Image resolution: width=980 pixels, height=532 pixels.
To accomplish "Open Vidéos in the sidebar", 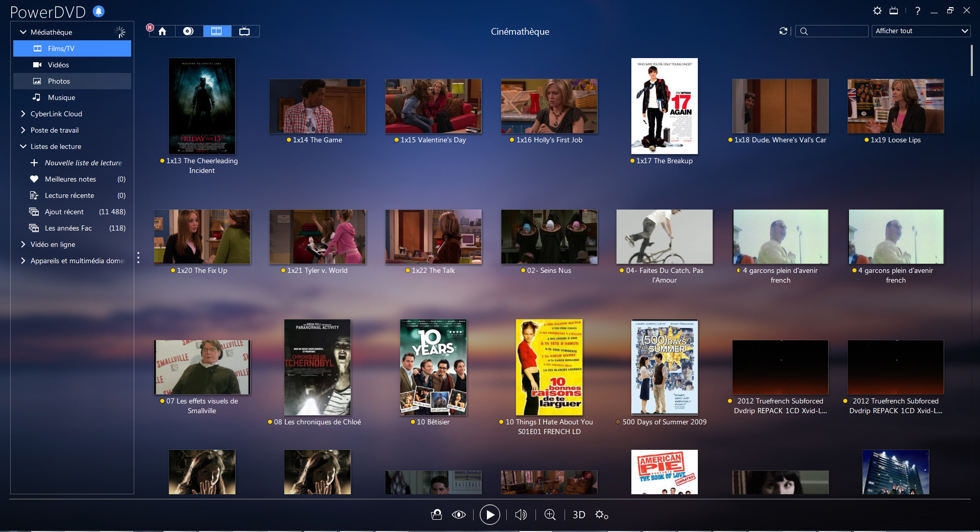I will [x=72, y=65].
